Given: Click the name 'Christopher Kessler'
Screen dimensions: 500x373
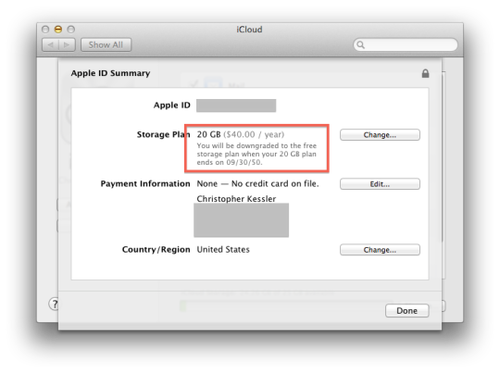Looking at the screenshot, I should click(236, 199).
